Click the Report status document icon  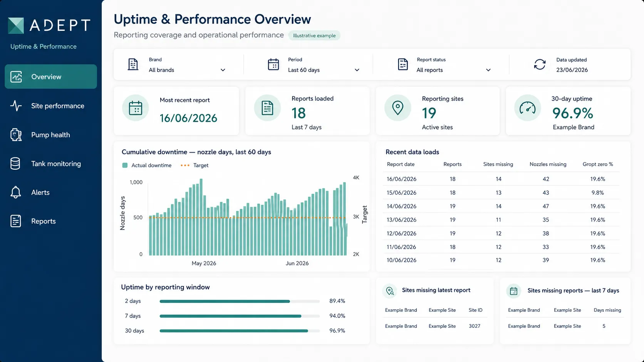(x=403, y=64)
